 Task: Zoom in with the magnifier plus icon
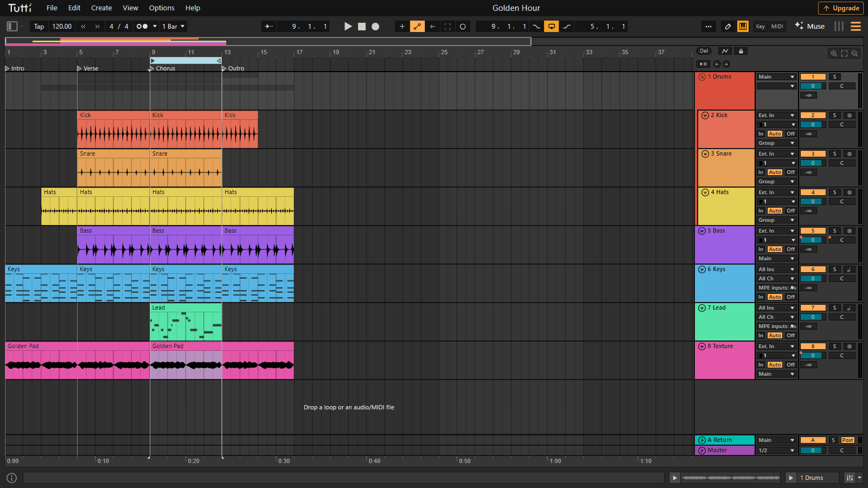click(834, 53)
